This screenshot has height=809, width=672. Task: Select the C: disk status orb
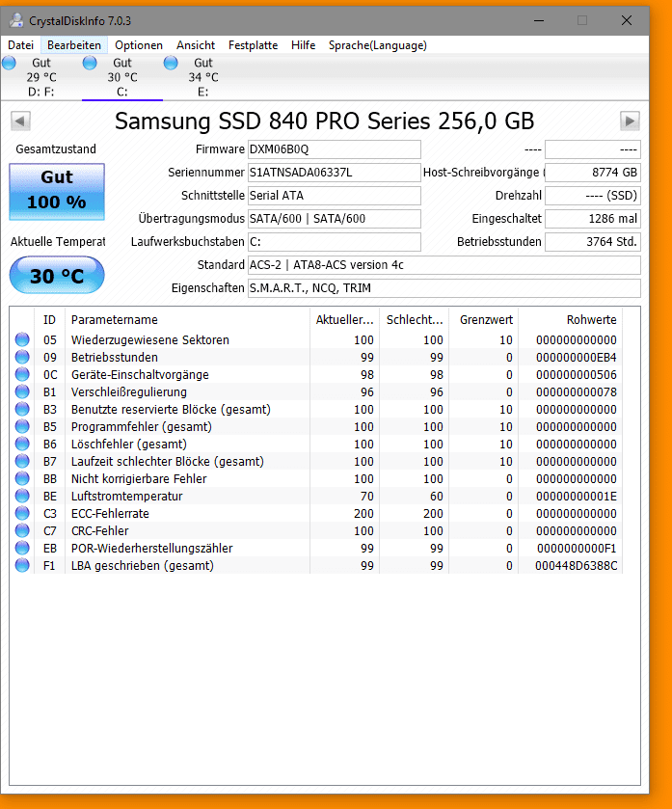point(90,63)
